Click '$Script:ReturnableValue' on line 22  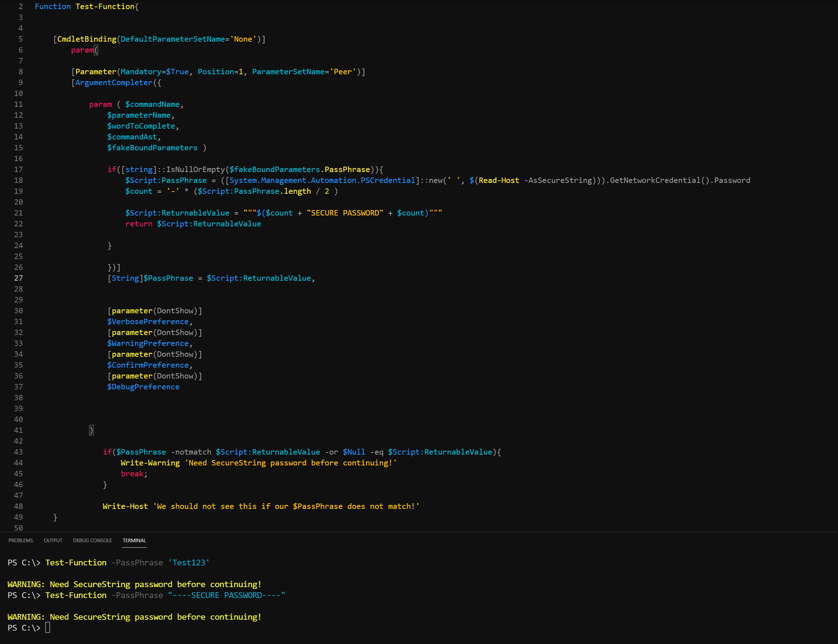[x=209, y=224]
